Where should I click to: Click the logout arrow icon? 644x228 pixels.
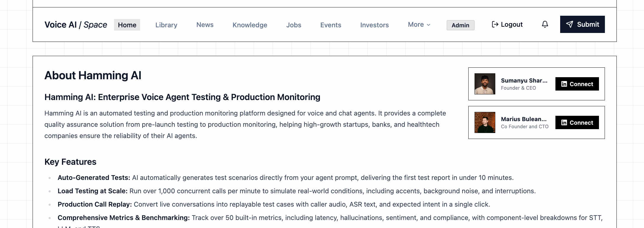pos(495,24)
